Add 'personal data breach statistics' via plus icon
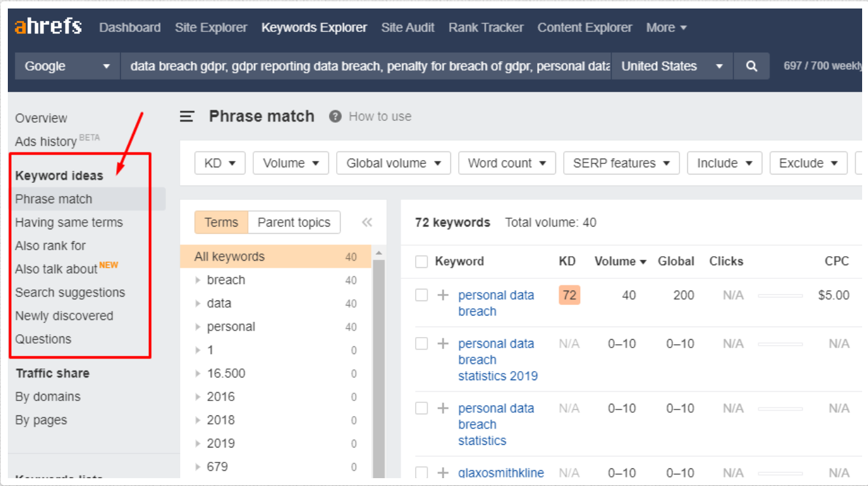 tap(443, 408)
